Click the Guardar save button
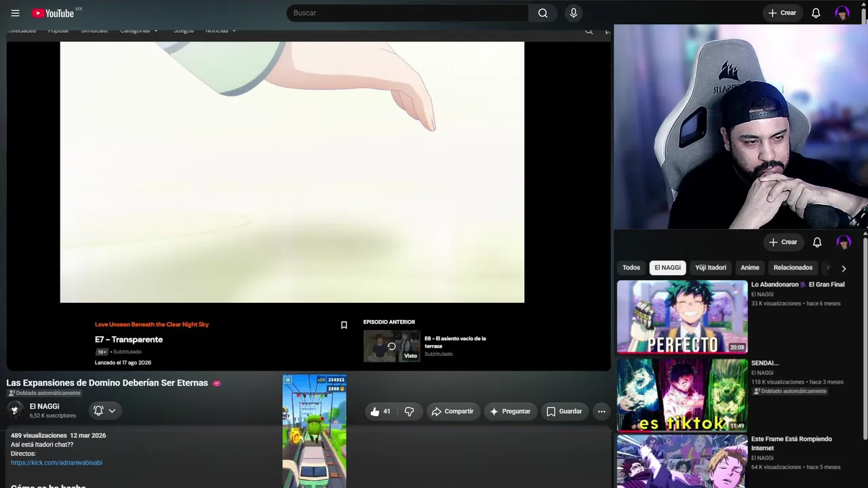868x488 pixels. (x=564, y=411)
